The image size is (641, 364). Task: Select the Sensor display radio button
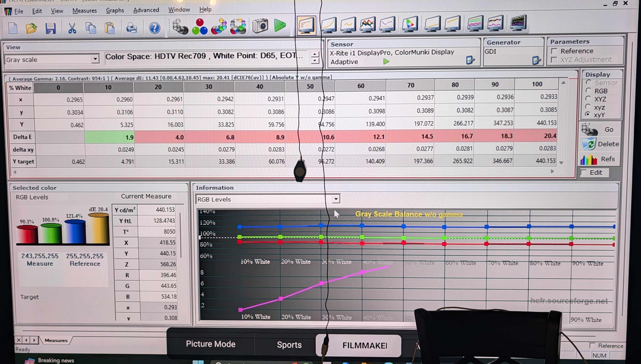coord(588,82)
